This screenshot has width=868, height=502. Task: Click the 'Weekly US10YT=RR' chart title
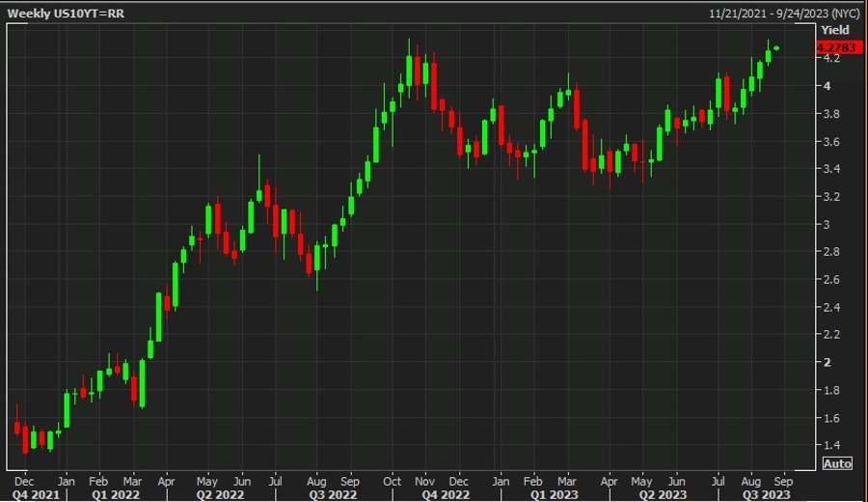(x=66, y=14)
